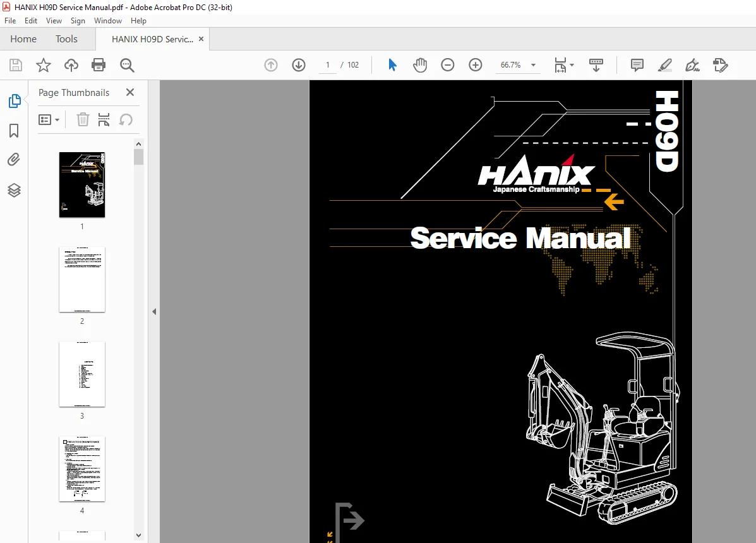
Task: Switch to the Home tab
Action: point(23,39)
